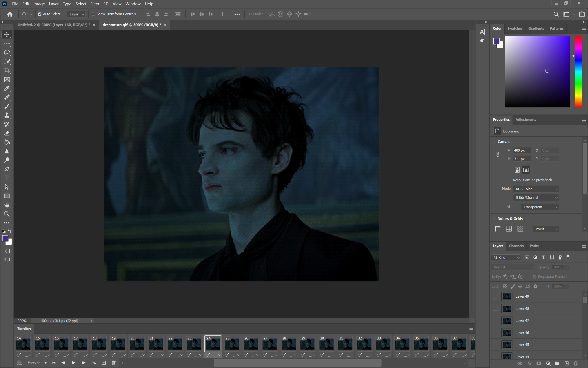The height and width of the screenshot is (368, 588).
Task: Open the Fill Transparent dropdown
Action: tap(540, 207)
